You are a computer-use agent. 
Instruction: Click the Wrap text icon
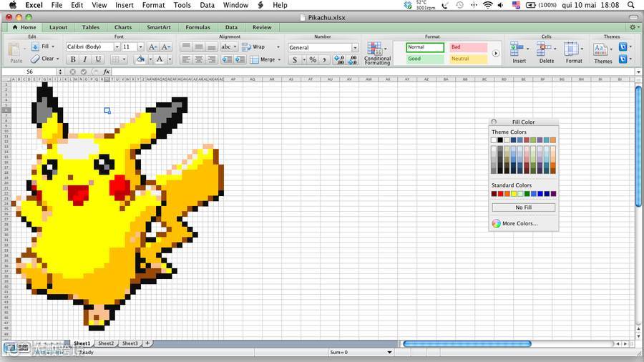(x=246, y=47)
